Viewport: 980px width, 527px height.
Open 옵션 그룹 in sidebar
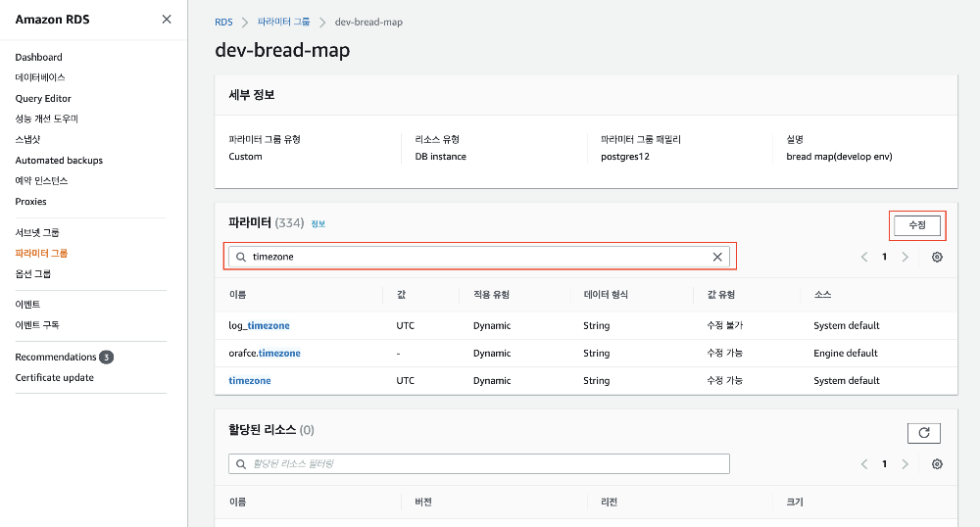pyautogui.click(x=33, y=273)
